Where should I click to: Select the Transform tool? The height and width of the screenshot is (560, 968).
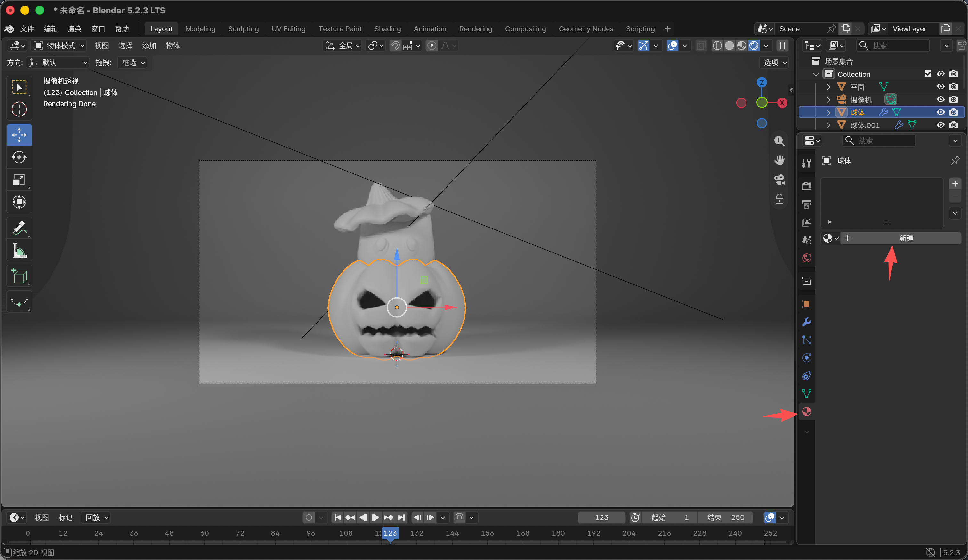tap(19, 202)
